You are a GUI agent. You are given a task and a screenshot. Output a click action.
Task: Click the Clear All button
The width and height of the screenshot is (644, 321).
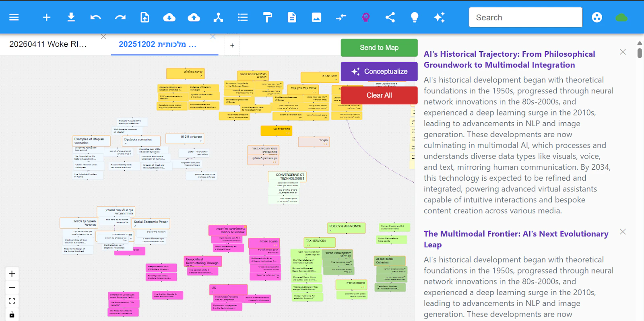[379, 95]
